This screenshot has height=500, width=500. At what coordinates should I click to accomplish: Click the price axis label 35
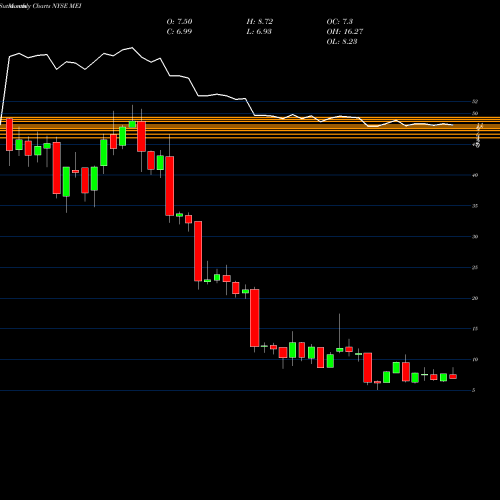point(475,206)
